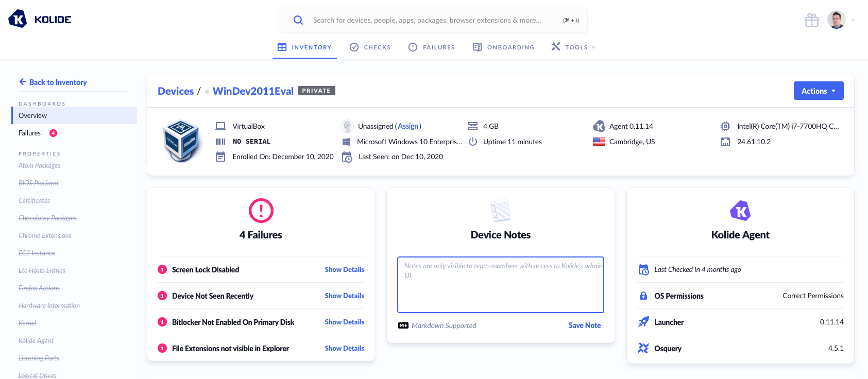Click the Osquery icon

point(643,349)
